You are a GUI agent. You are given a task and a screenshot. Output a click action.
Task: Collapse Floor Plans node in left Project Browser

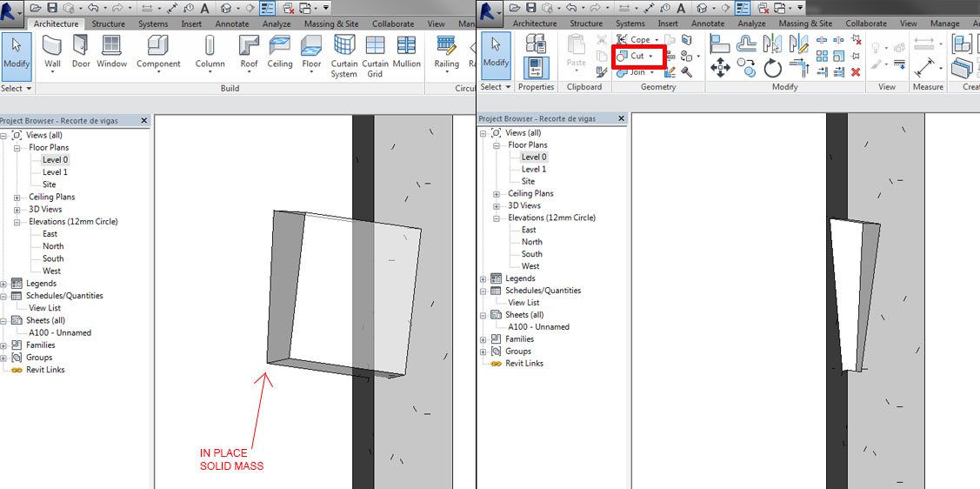(17, 148)
